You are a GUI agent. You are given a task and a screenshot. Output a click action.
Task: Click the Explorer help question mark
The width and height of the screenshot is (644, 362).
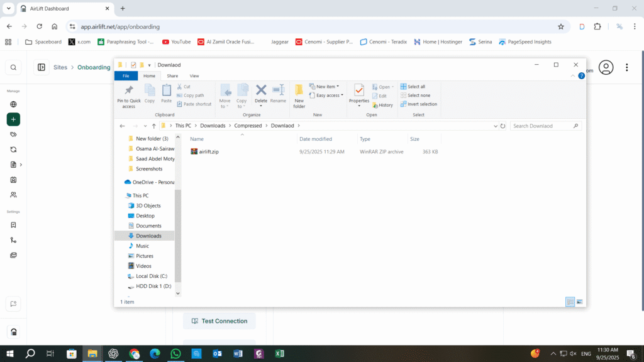(581, 76)
